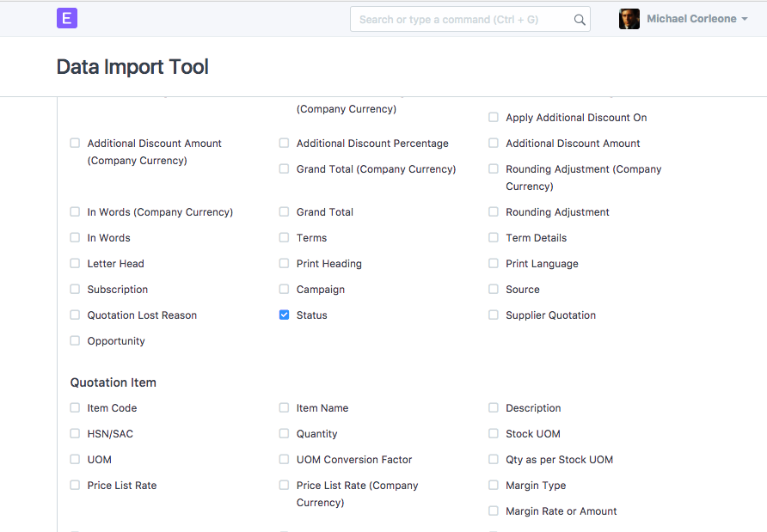Select the Supplier Quotation checkbox

tap(493, 315)
